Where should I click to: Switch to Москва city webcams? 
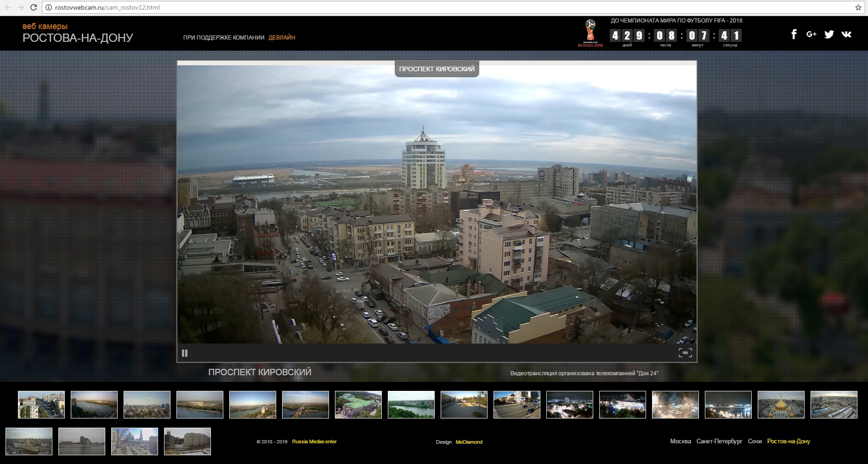click(x=681, y=441)
